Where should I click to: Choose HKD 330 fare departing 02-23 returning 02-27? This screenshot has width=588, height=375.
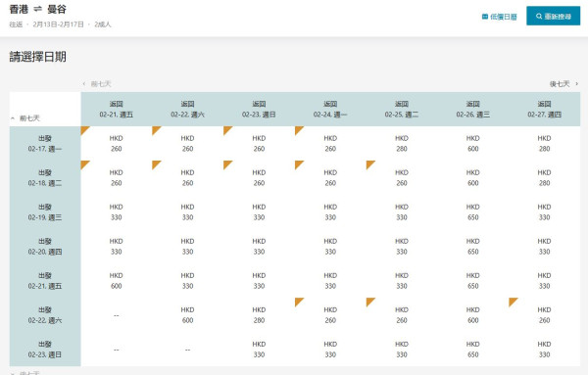coord(545,350)
